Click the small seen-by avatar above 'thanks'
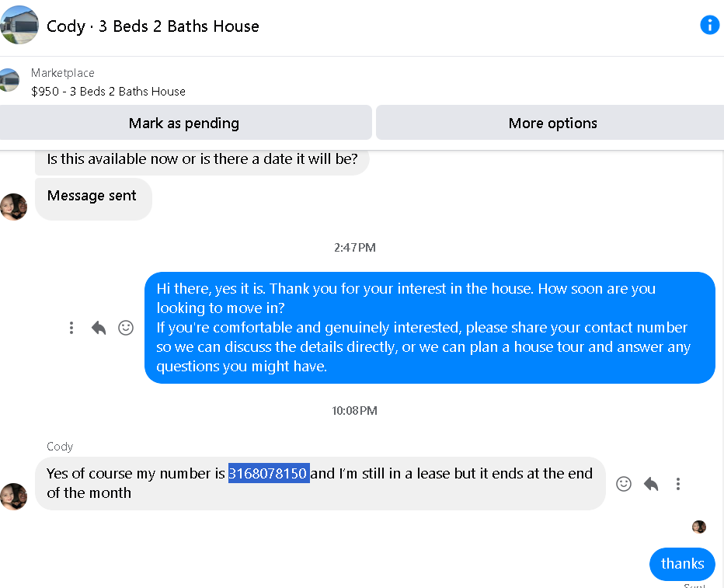 (699, 527)
